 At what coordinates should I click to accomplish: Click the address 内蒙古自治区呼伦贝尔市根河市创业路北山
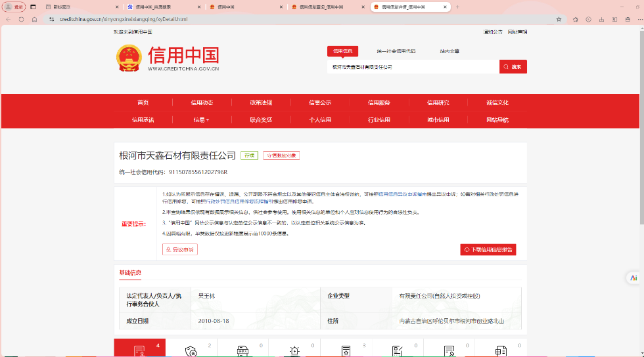click(x=451, y=321)
